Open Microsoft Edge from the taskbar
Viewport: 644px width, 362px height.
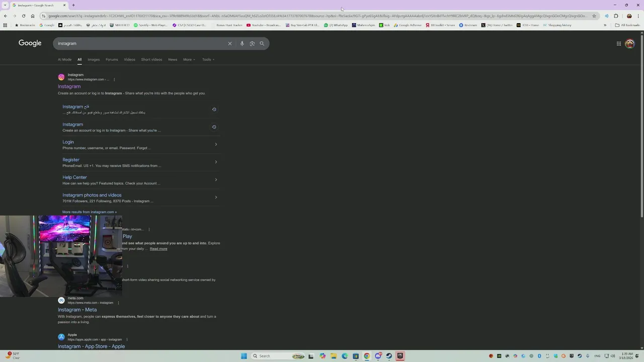pyautogui.click(x=345, y=356)
